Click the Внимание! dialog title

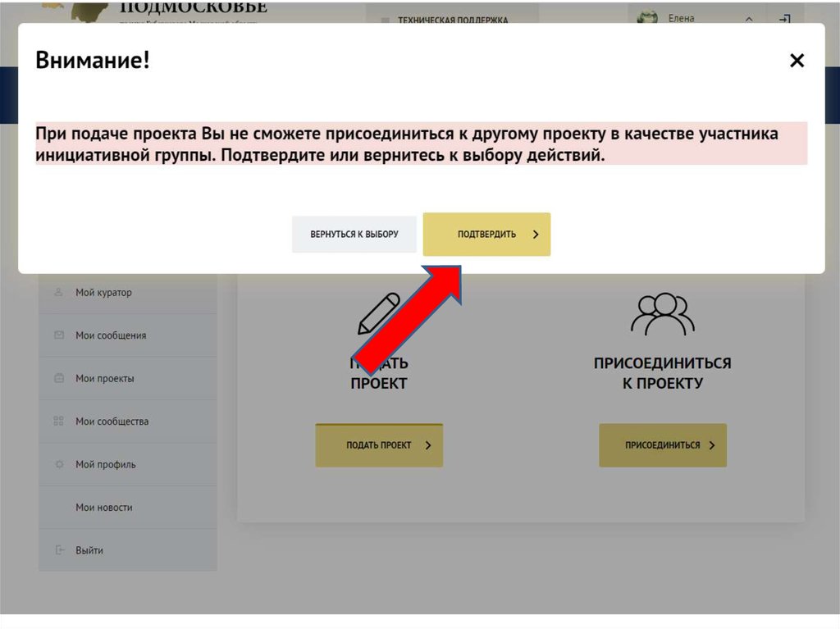(x=93, y=60)
